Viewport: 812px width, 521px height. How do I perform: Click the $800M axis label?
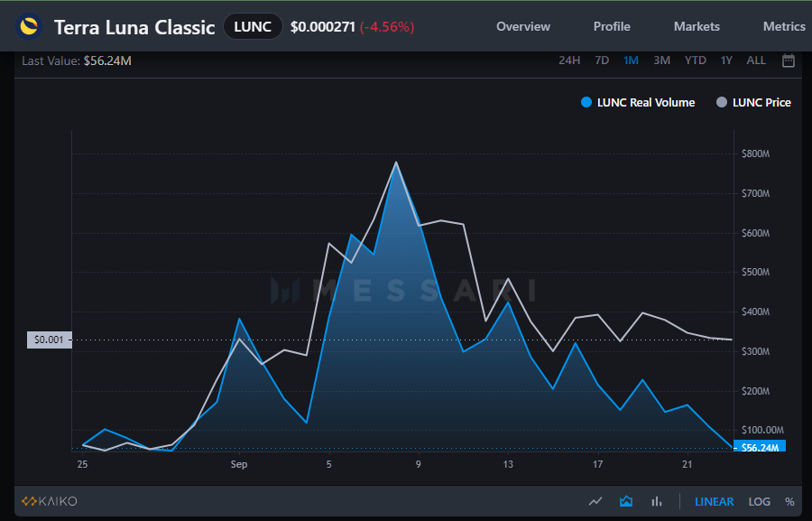(755, 154)
